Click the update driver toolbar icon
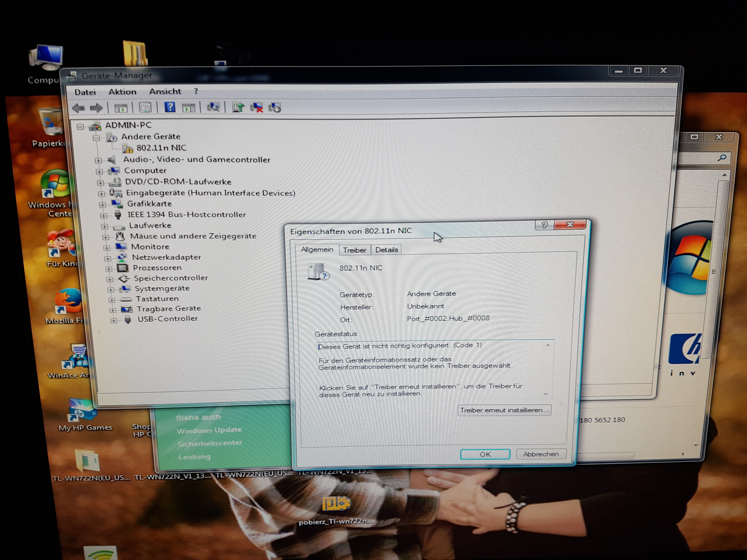 238,108
